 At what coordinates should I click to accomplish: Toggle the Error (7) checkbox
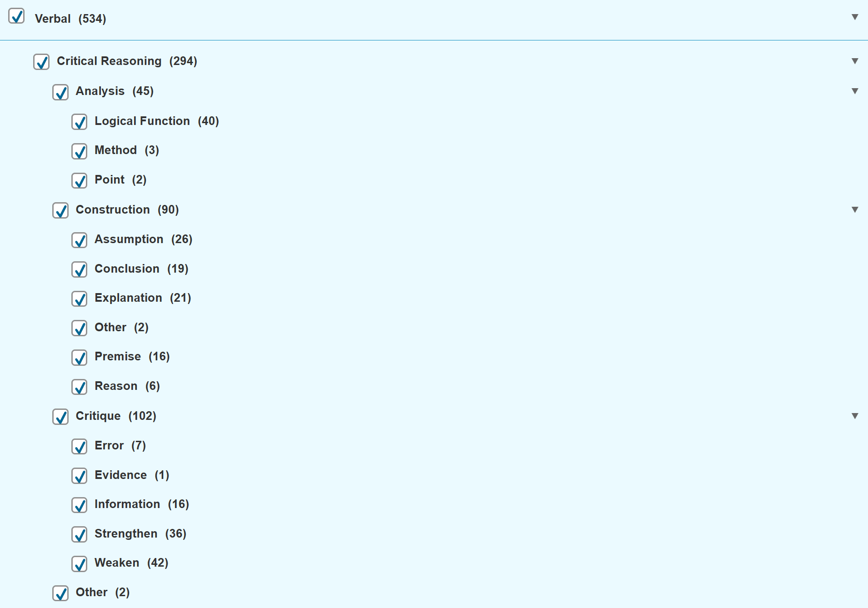(x=80, y=446)
